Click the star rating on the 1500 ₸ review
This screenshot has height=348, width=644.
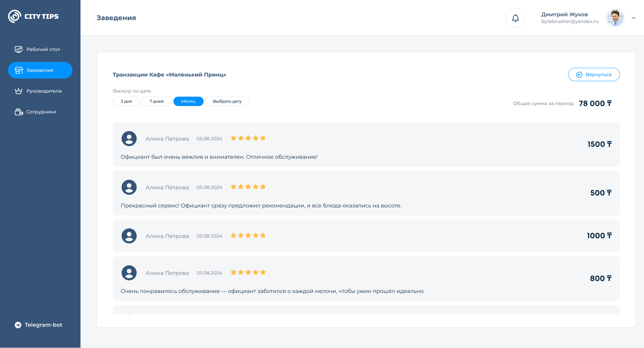pos(248,138)
